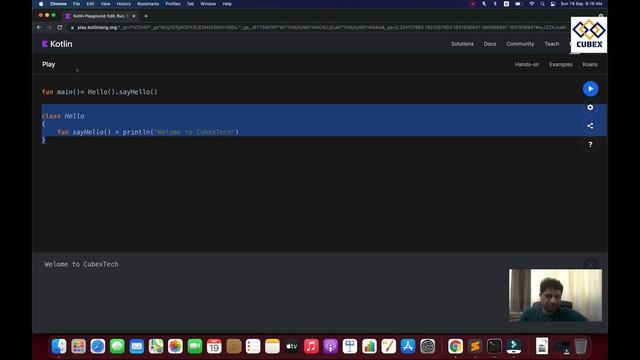
Task: Click the Wi-Fi status icon
Action: (x=531, y=4)
